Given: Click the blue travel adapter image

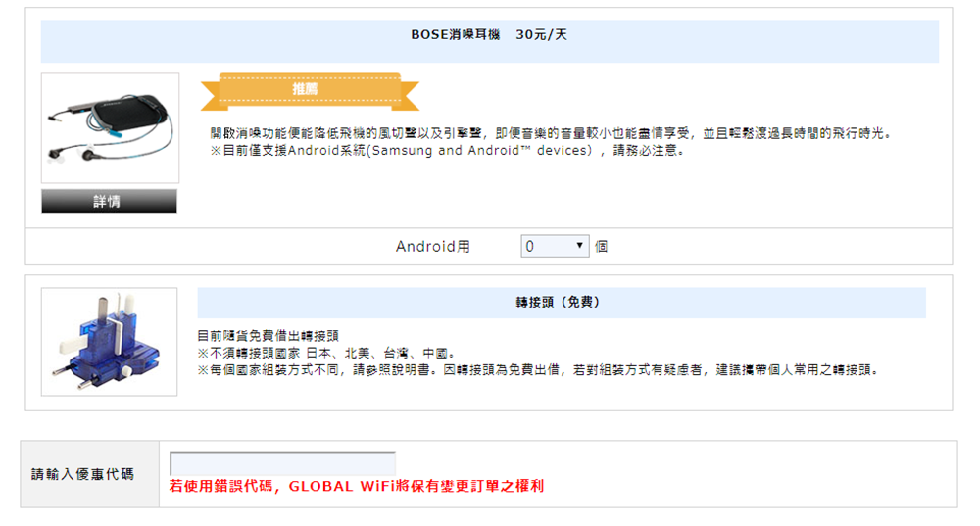Looking at the screenshot, I should pyautogui.click(x=110, y=342).
